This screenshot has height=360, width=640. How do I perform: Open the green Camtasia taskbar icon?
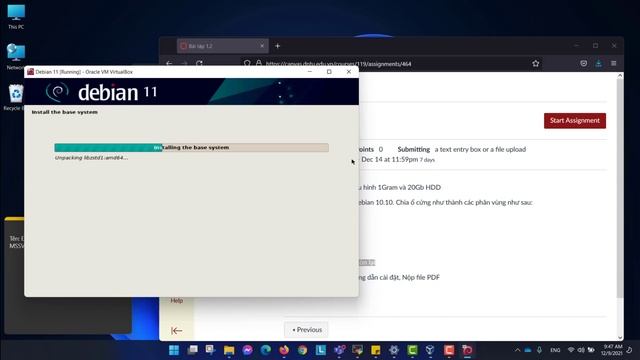(412, 350)
